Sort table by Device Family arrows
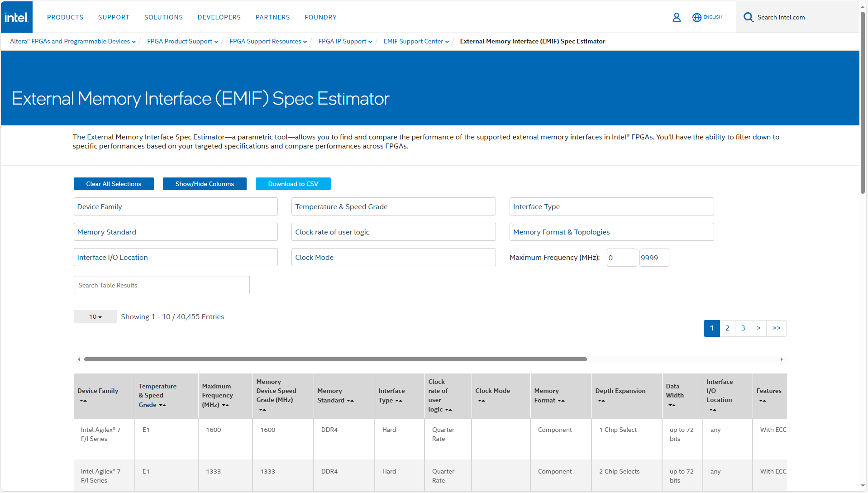 (x=83, y=401)
